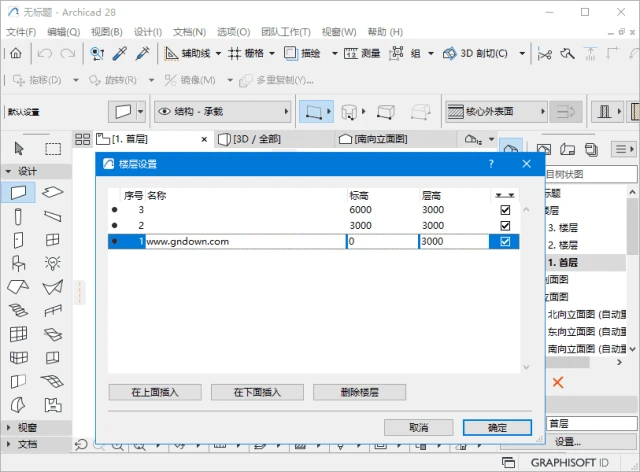The image size is (640, 472).
Task: Expand the Document toolbox section
Action: tap(8, 444)
